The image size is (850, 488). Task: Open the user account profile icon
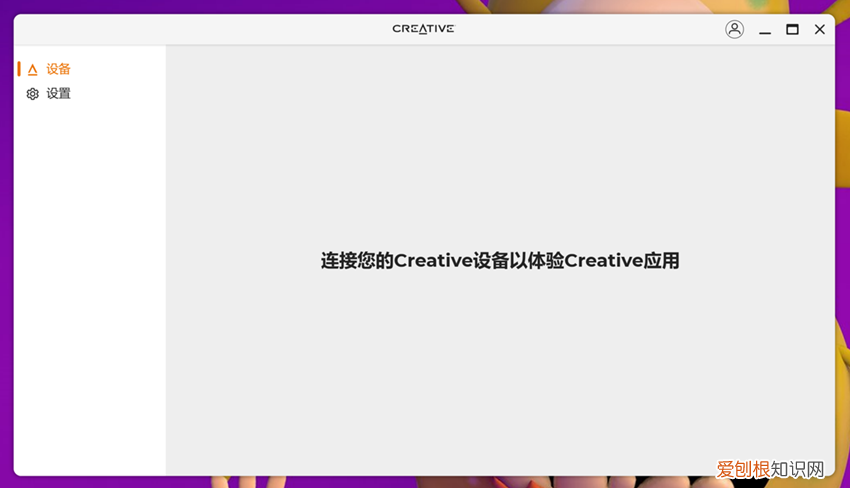pyautogui.click(x=734, y=30)
